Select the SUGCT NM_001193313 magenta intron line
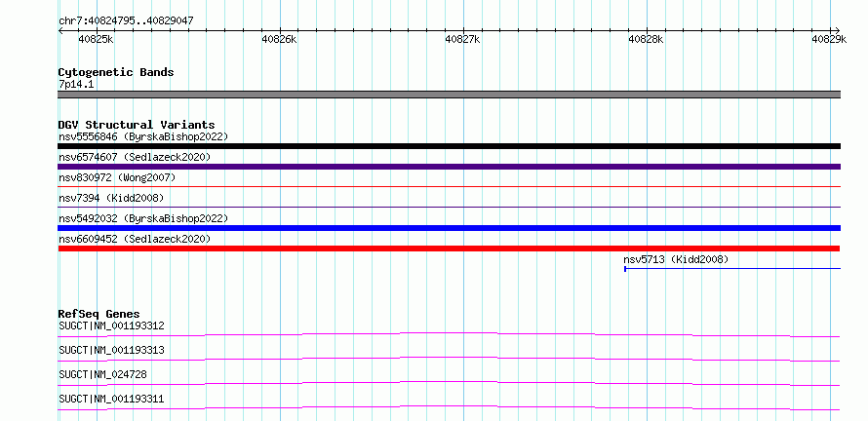The width and height of the screenshot is (868, 421). (x=449, y=359)
